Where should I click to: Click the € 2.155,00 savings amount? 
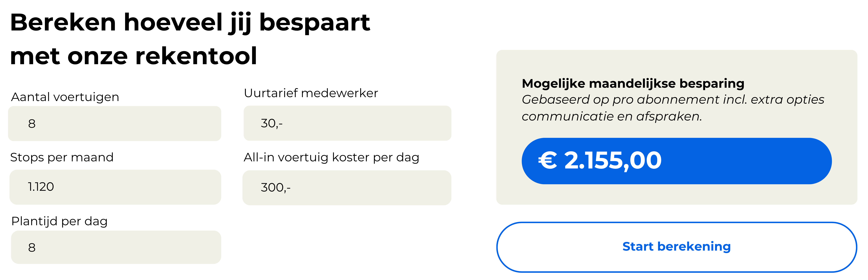tap(600, 160)
